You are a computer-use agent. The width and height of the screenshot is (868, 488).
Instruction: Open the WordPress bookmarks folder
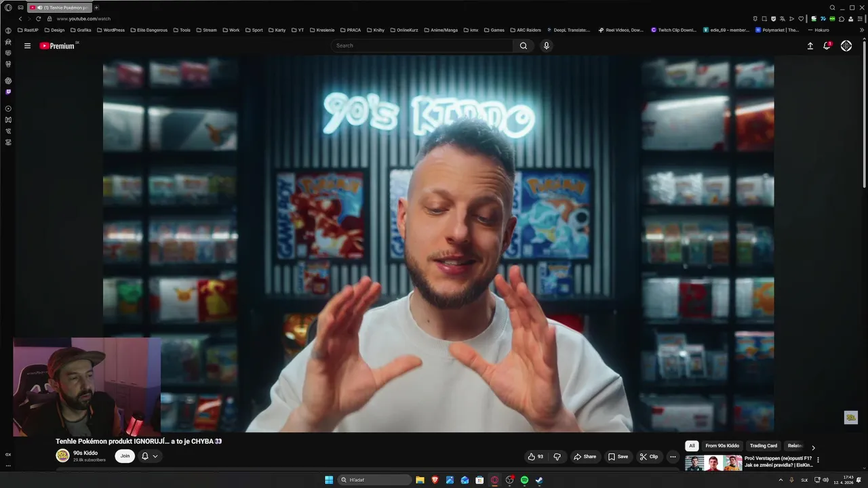111,30
